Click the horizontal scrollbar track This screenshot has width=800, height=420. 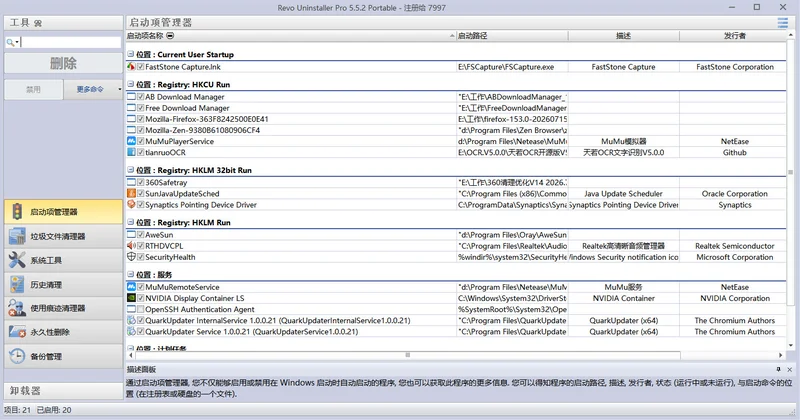730,355
